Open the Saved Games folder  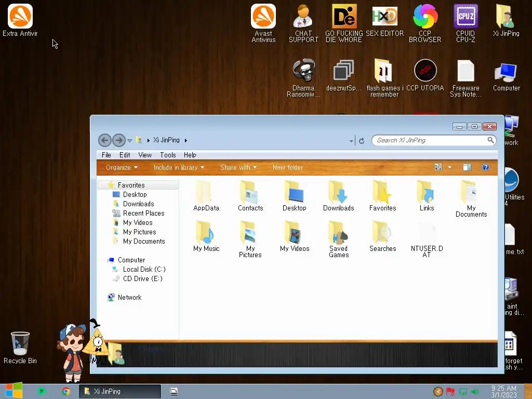338,240
